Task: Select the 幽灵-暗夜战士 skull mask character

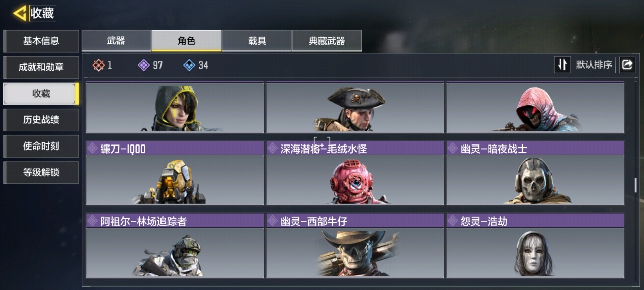Action: pyautogui.click(x=535, y=173)
